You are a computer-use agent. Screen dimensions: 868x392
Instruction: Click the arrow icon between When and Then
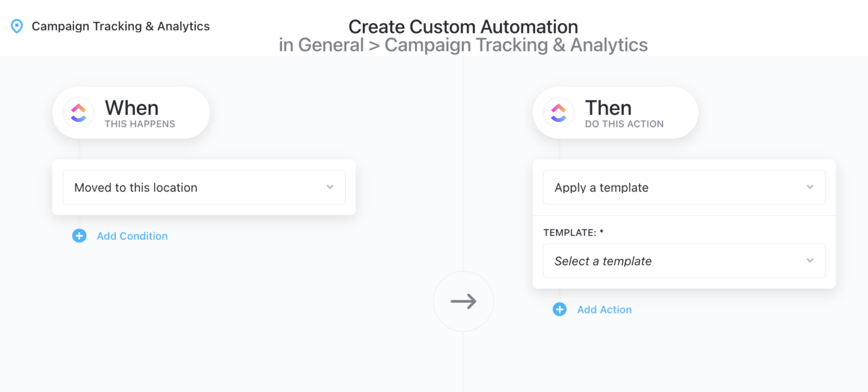click(463, 301)
